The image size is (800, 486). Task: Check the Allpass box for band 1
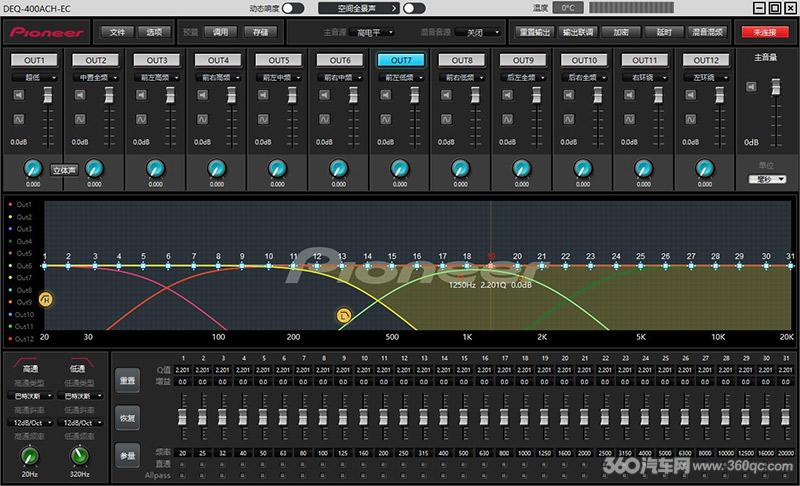point(182,475)
